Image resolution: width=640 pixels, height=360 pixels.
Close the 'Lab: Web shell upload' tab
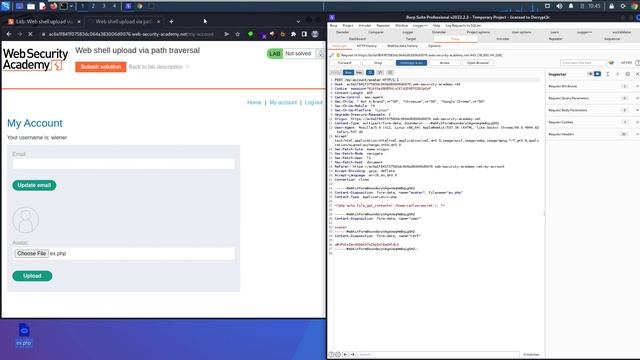click(79, 22)
